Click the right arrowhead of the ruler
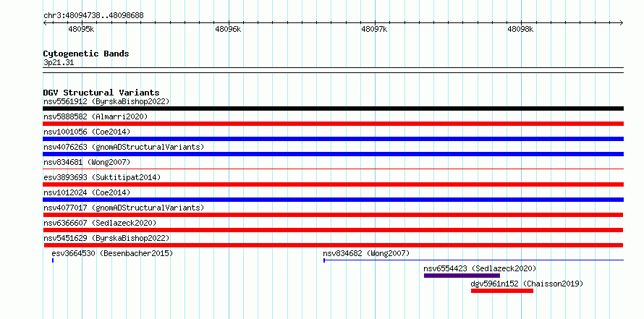 point(622,22)
